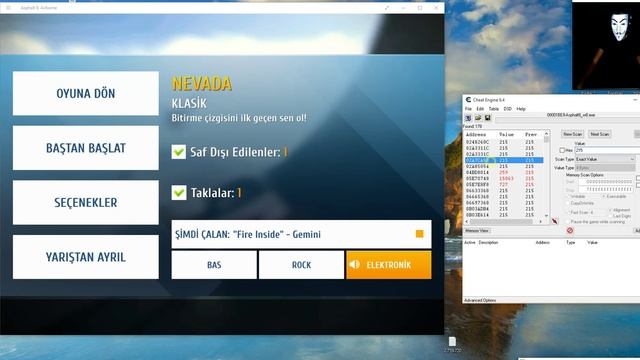Toggle the Writable checkbox
The image size is (640, 360).
pos(568,196)
